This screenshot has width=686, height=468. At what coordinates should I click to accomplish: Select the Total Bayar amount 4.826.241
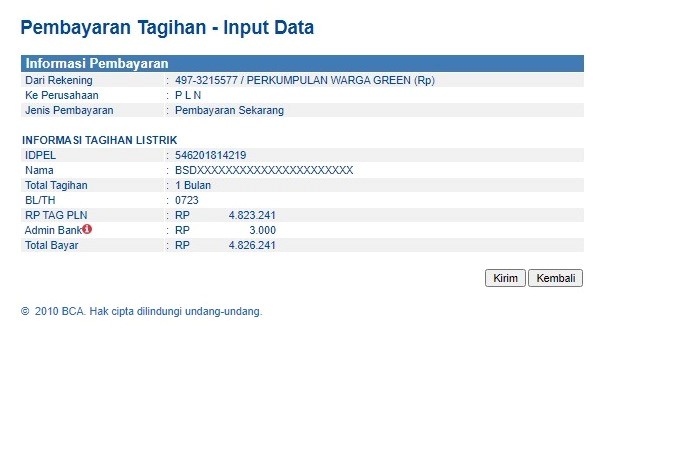(x=252, y=245)
